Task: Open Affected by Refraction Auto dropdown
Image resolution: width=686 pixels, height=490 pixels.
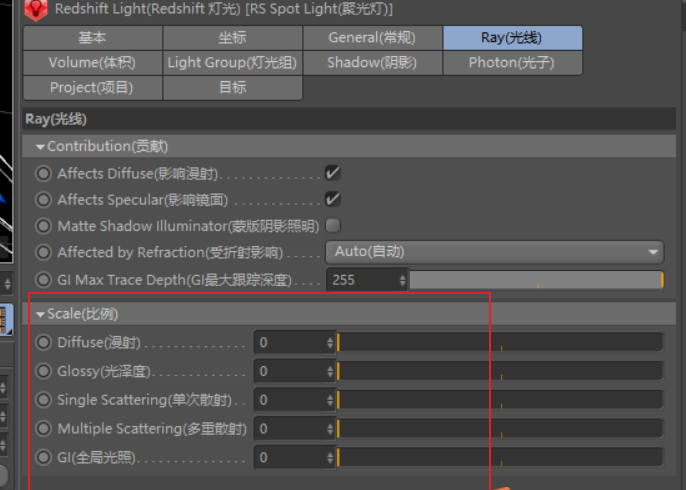Action: click(x=495, y=252)
